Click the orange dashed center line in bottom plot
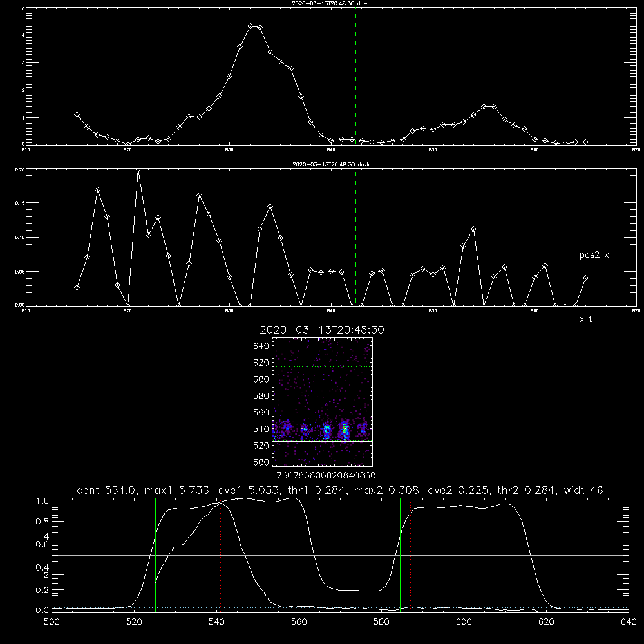This screenshot has height=644, width=644. [316, 554]
